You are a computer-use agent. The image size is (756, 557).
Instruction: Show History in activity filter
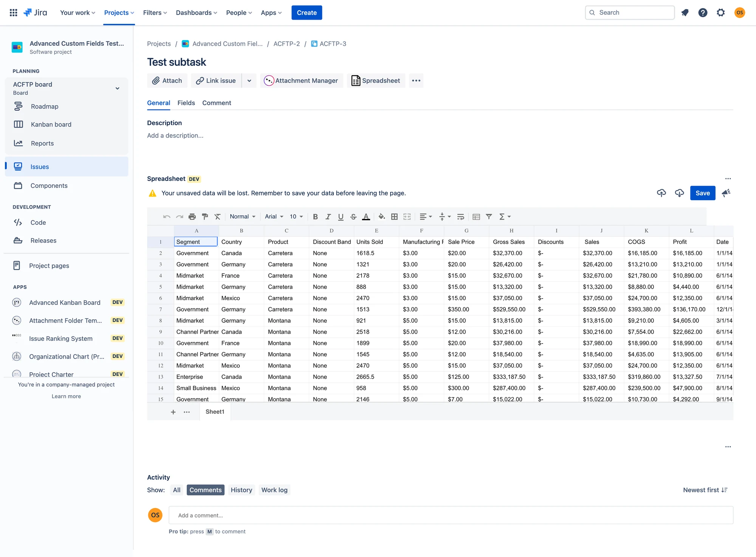pos(242,490)
